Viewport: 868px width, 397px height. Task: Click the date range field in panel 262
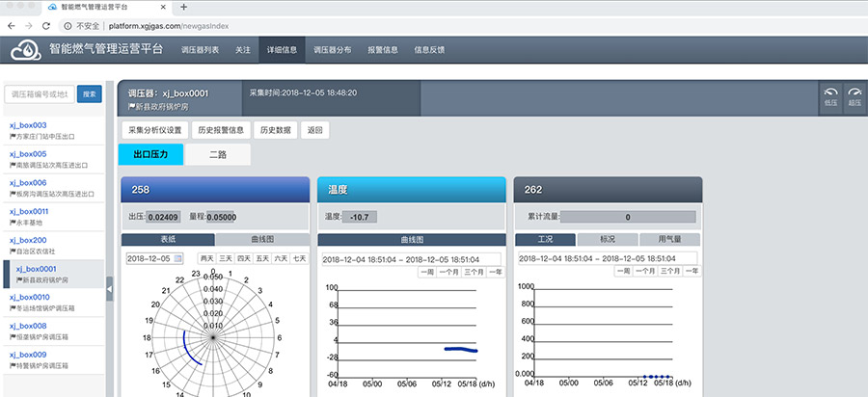pyautogui.click(x=608, y=259)
